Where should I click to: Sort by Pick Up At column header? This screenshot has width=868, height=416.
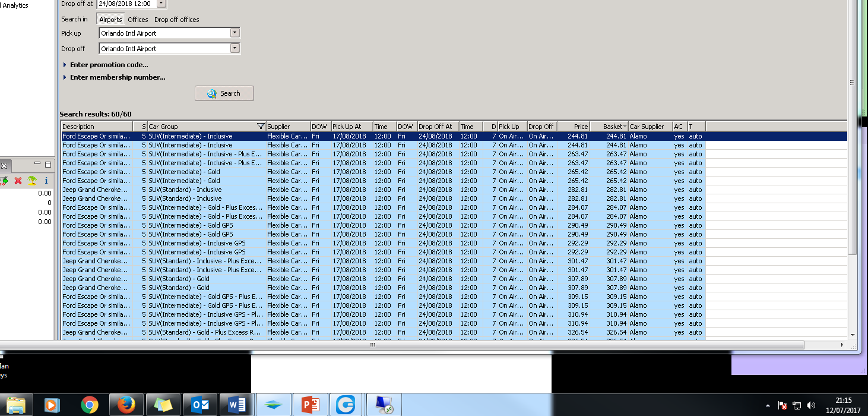352,127
